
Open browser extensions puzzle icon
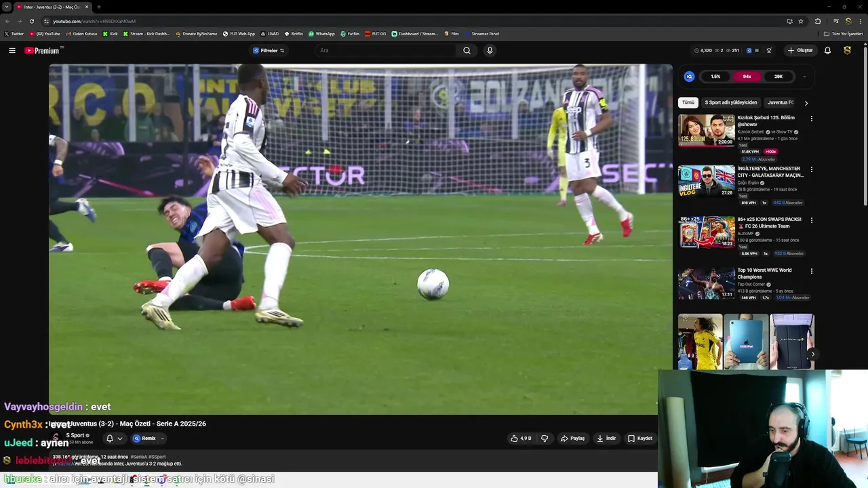pos(818,21)
